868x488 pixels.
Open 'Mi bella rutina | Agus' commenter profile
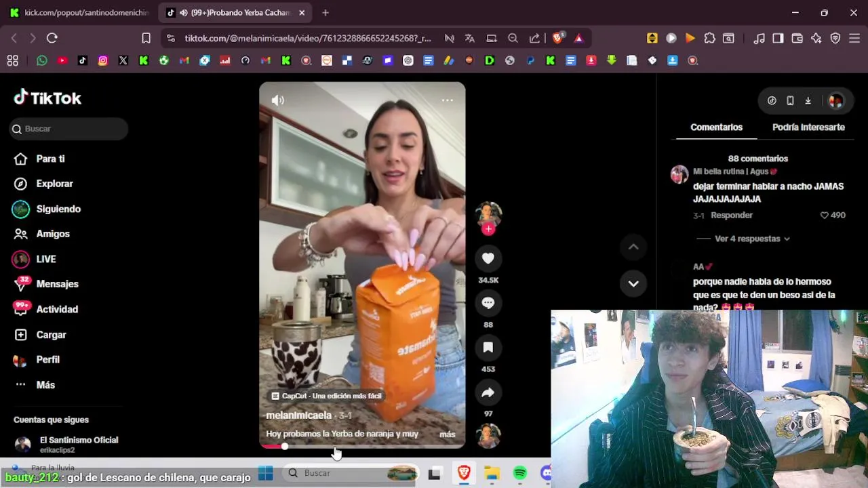(x=735, y=172)
